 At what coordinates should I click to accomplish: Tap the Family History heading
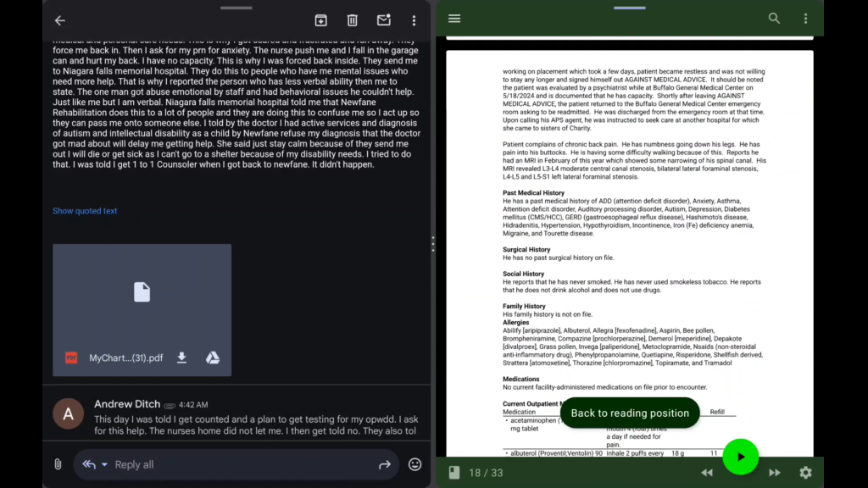pyautogui.click(x=524, y=306)
